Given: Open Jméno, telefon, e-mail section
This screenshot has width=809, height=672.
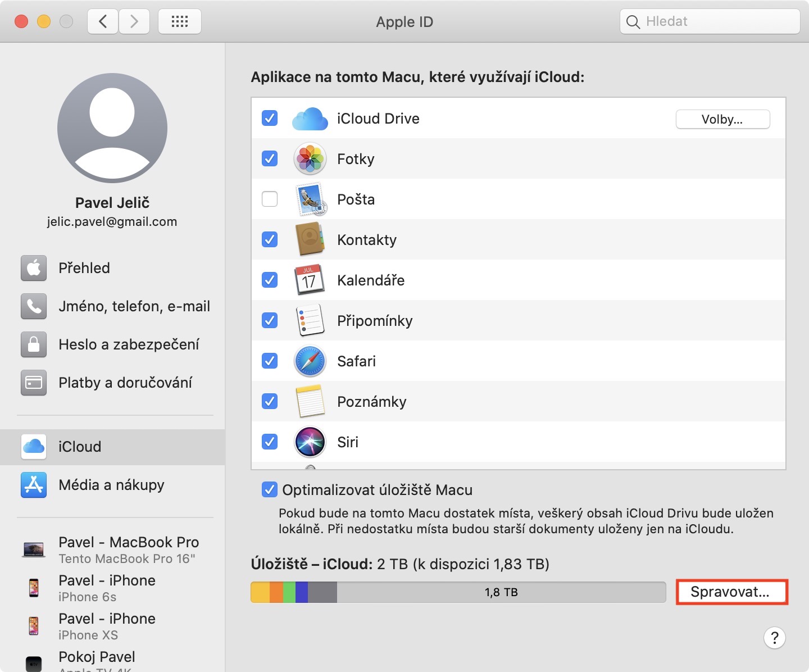Looking at the screenshot, I should click(x=112, y=306).
